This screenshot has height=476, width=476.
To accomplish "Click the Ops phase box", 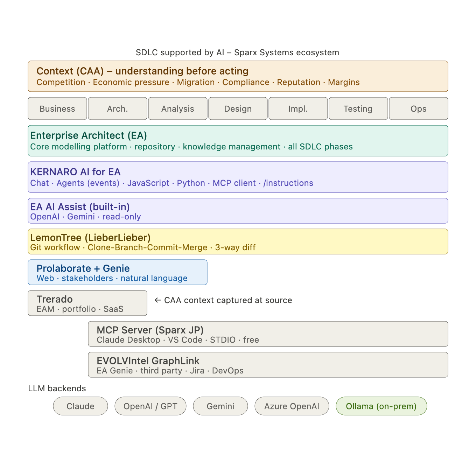I will coord(419,108).
